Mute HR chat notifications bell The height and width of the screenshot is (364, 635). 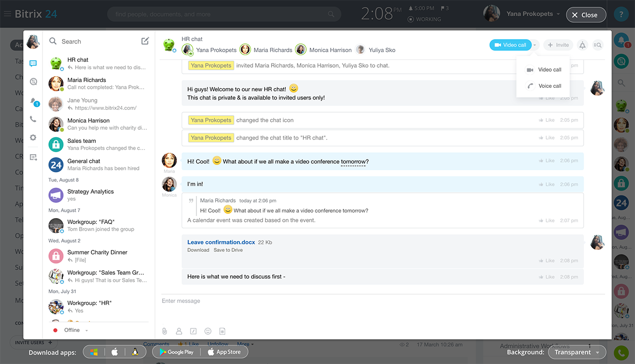pos(582,45)
